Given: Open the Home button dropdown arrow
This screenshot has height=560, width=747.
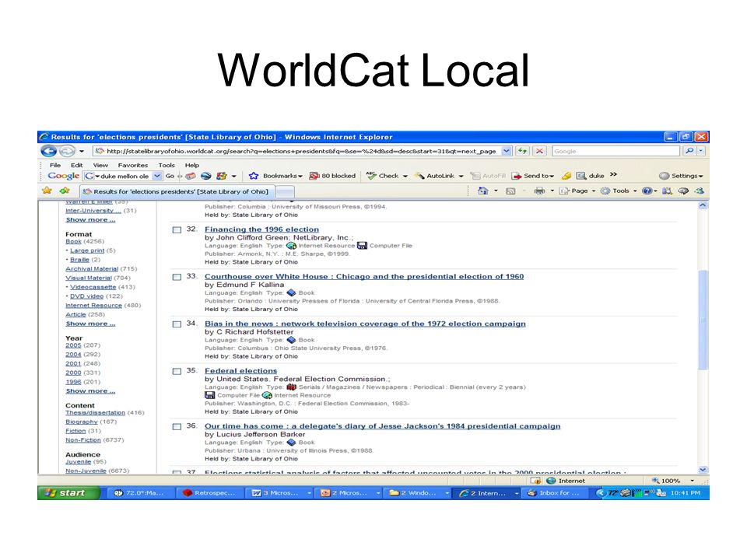Looking at the screenshot, I should pos(496,191).
